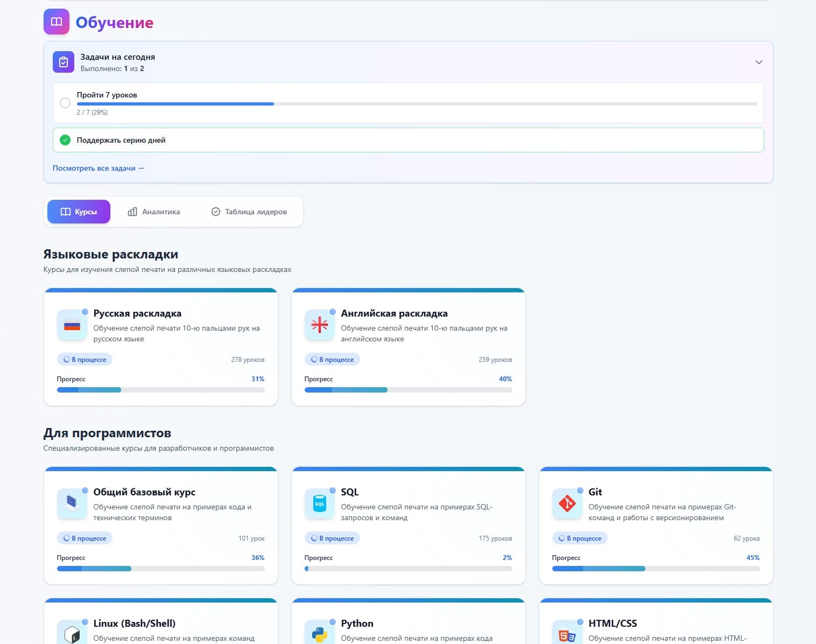Collapse the Задачи на сегодня panel chevron

(x=758, y=62)
